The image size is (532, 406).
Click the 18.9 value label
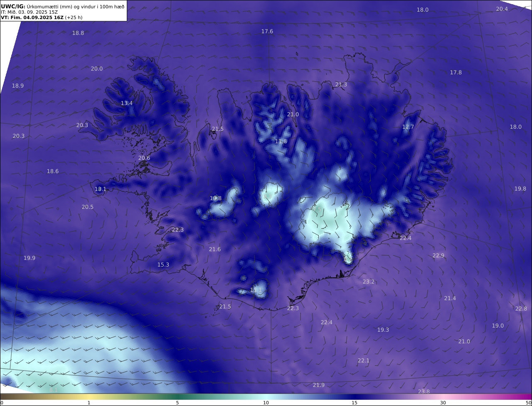pyautogui.click(x=18, y=86)
